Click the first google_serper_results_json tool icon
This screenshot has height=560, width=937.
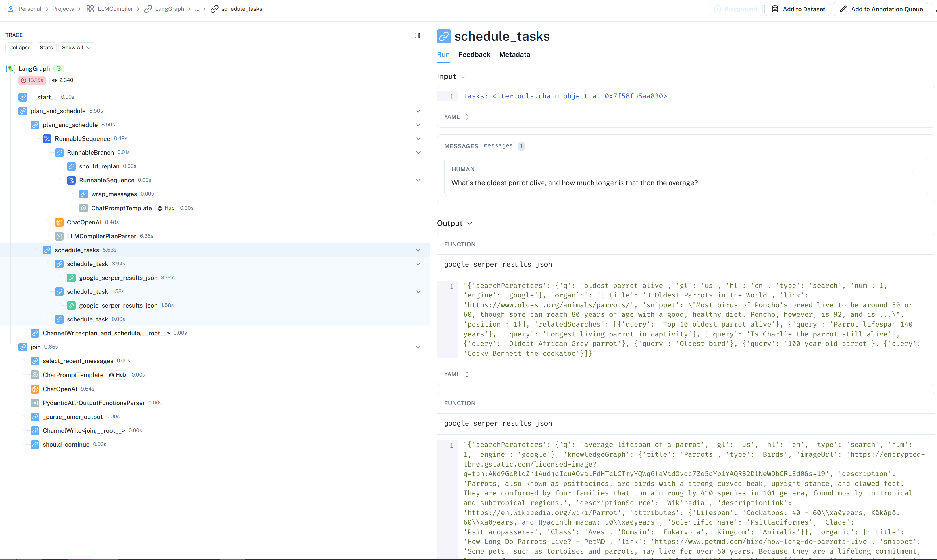point(71,278)
